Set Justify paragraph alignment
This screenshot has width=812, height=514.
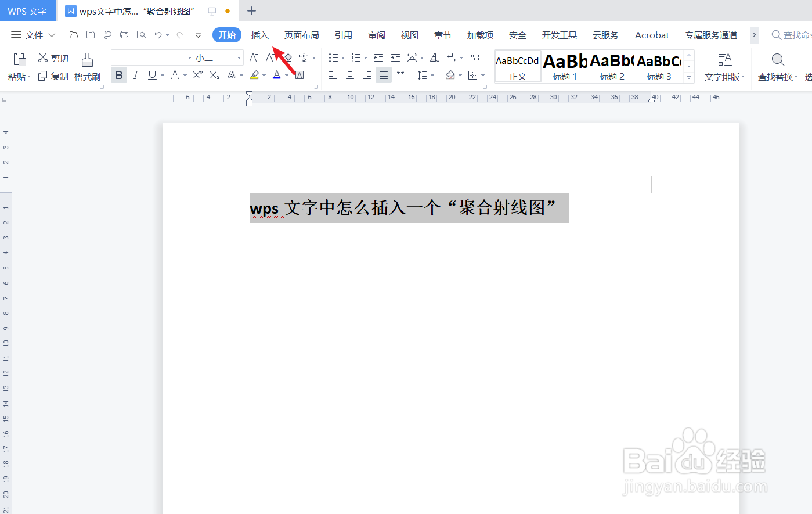click(384, 75)
